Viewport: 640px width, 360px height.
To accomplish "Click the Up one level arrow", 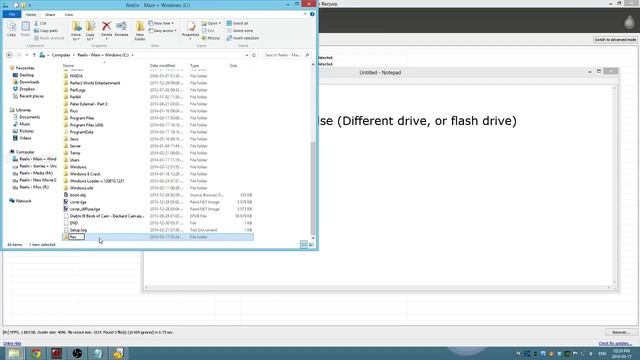I will [34, 55].
